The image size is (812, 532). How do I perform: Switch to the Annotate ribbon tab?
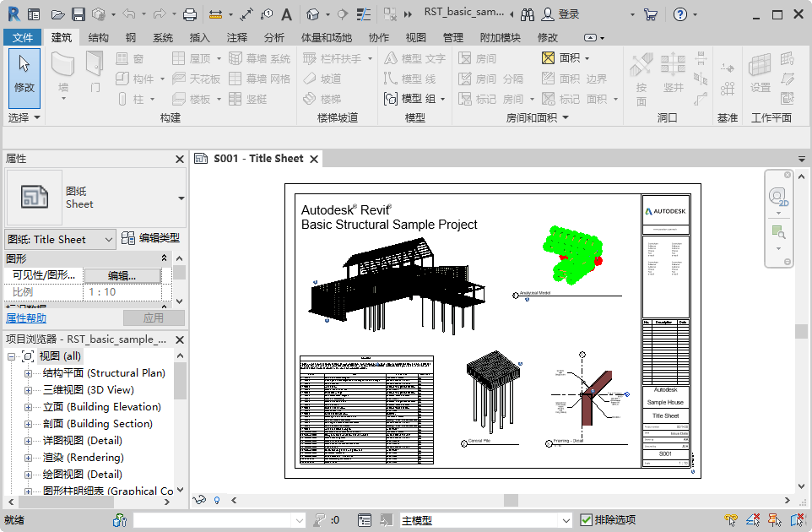pos(237,37)
